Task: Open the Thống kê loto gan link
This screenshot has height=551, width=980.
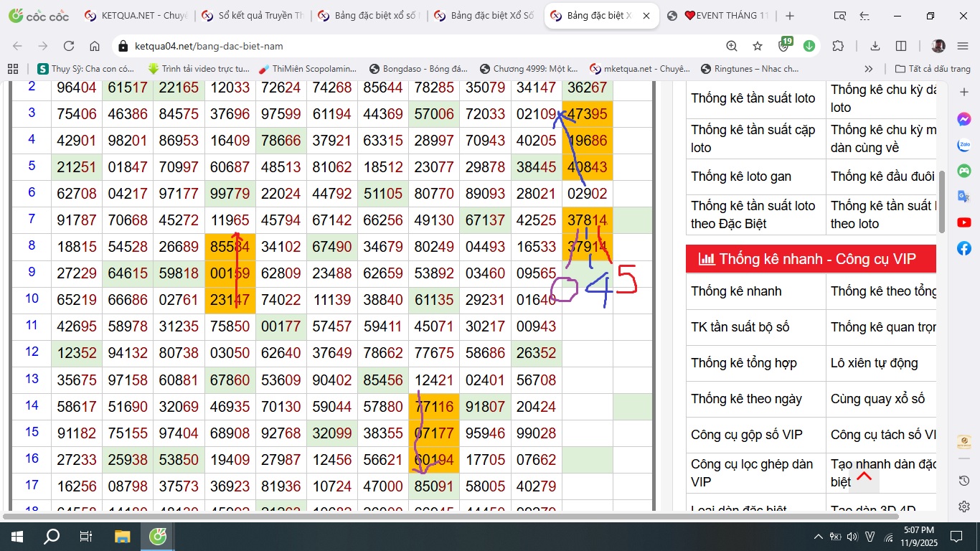Action: tap(741, 176)
